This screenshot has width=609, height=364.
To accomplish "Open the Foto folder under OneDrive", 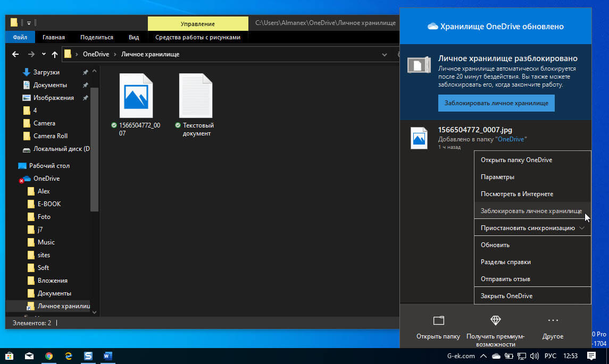I will pyautogui.click(x=44, y=217).
